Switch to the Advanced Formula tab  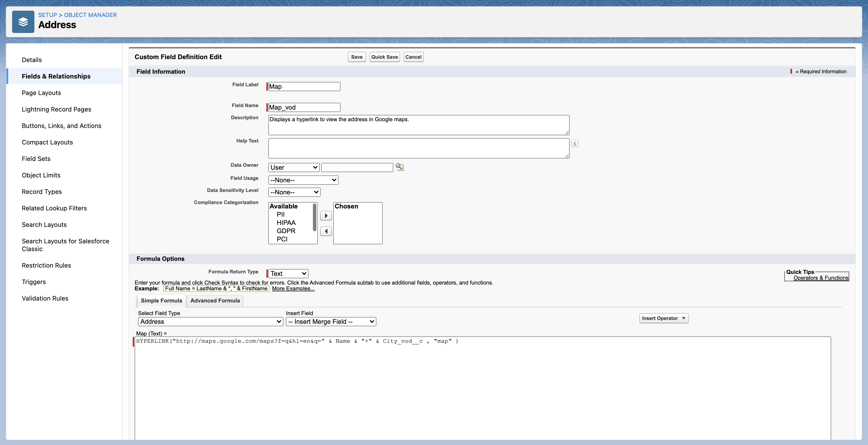215,301
